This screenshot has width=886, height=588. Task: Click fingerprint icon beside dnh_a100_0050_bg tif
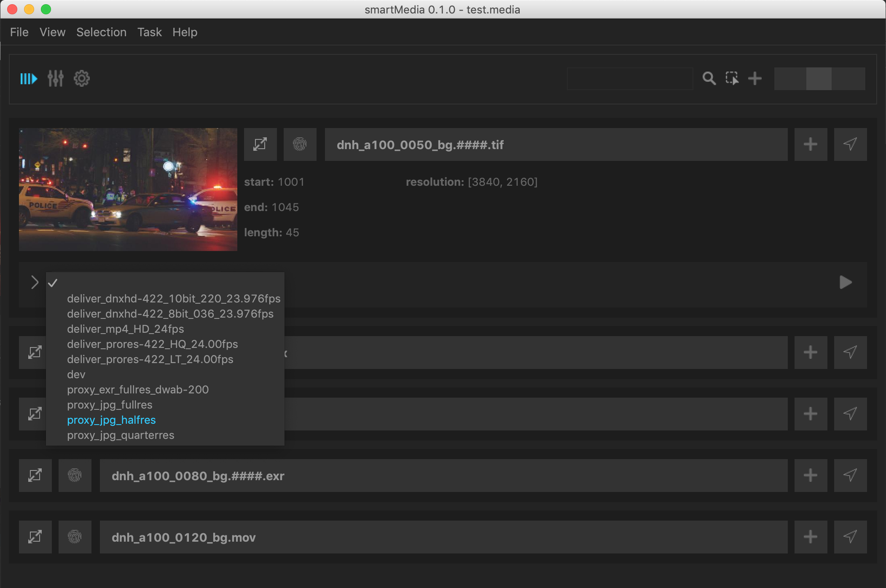tap(300, 144)
